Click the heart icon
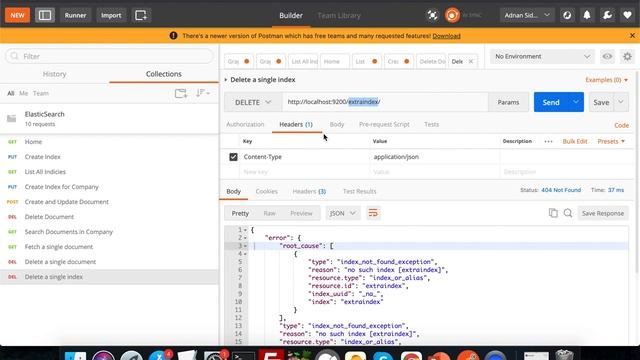Screen dimensions: 640x360 click(x=627, y=15)
